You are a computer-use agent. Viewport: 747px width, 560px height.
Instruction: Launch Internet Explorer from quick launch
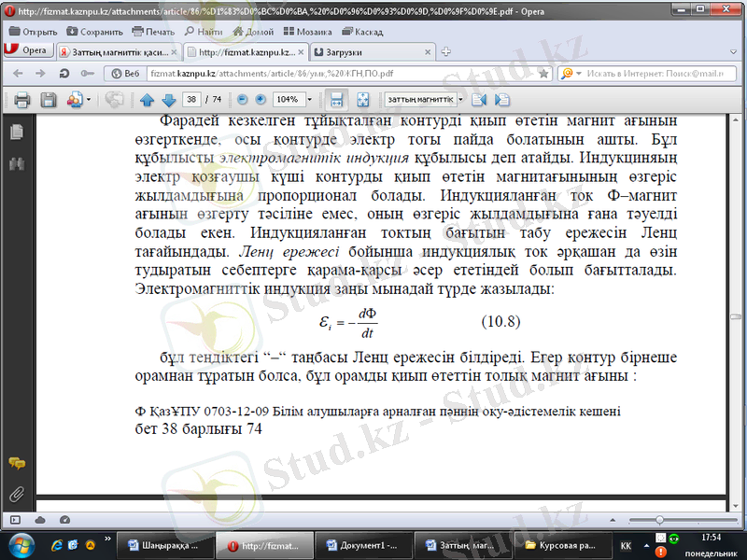57,546
